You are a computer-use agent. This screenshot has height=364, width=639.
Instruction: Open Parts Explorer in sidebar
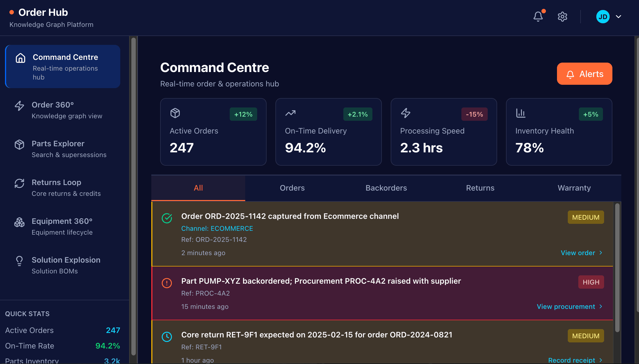coord(63,149)
